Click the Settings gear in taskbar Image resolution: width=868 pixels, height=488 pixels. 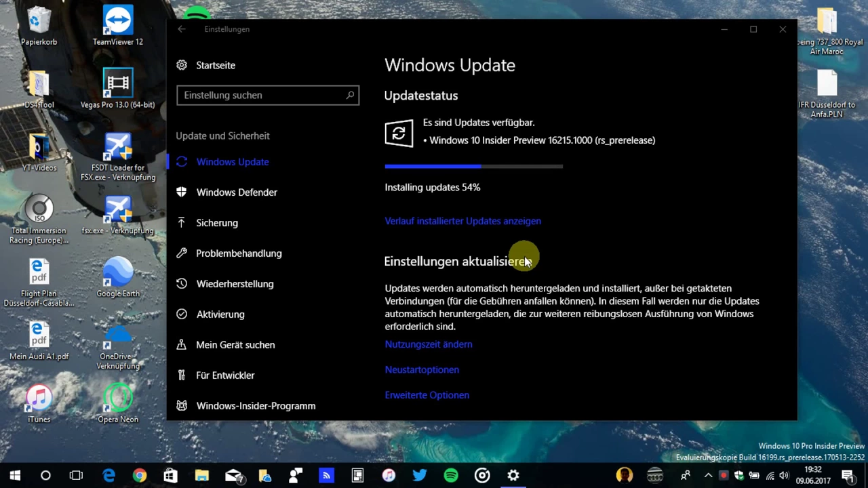tap(513, 475)
